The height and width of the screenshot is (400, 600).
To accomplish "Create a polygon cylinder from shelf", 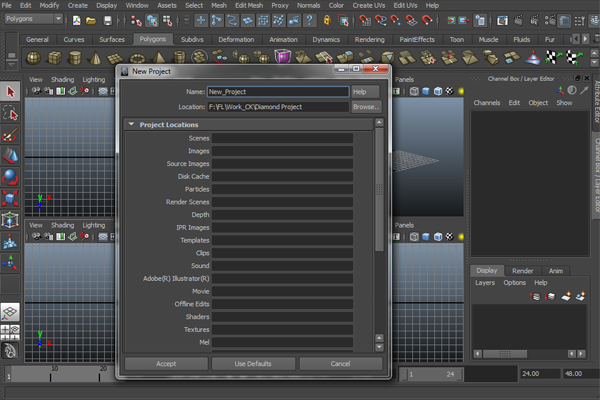I will click(75, 58).
